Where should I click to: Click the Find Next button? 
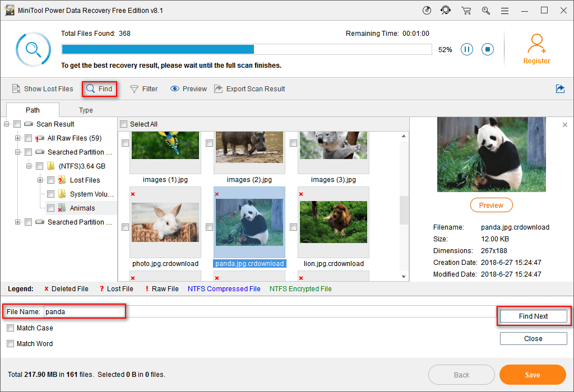(534, 316)
